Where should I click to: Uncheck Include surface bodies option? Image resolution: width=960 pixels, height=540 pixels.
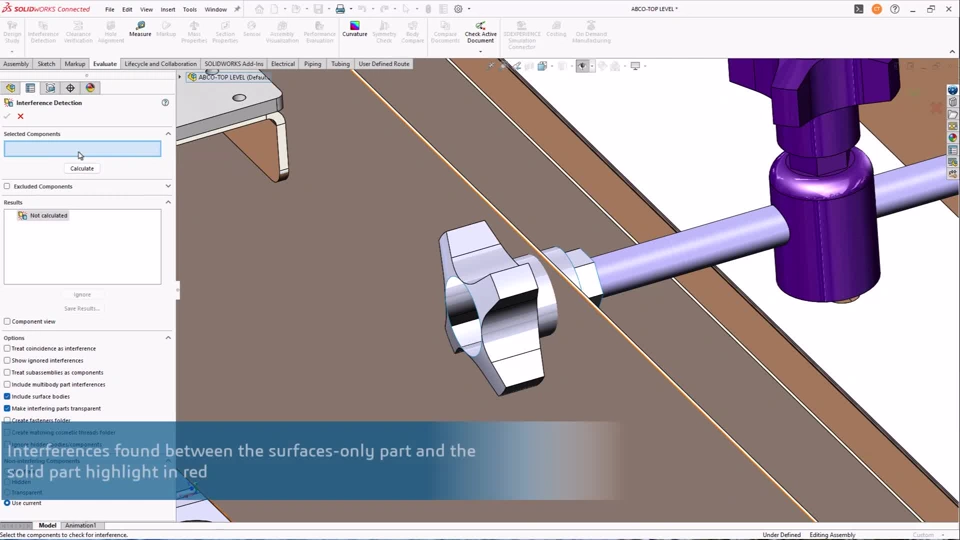(7, 397)
